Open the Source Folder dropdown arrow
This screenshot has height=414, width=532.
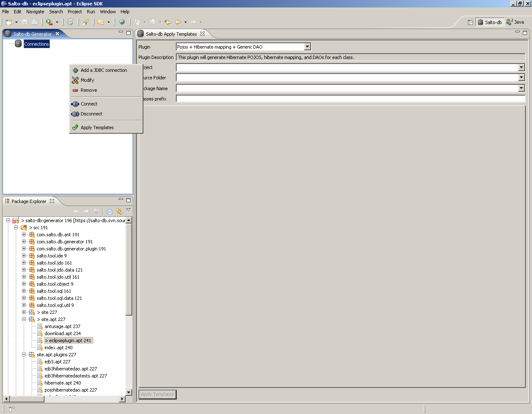tap(522, 78)
